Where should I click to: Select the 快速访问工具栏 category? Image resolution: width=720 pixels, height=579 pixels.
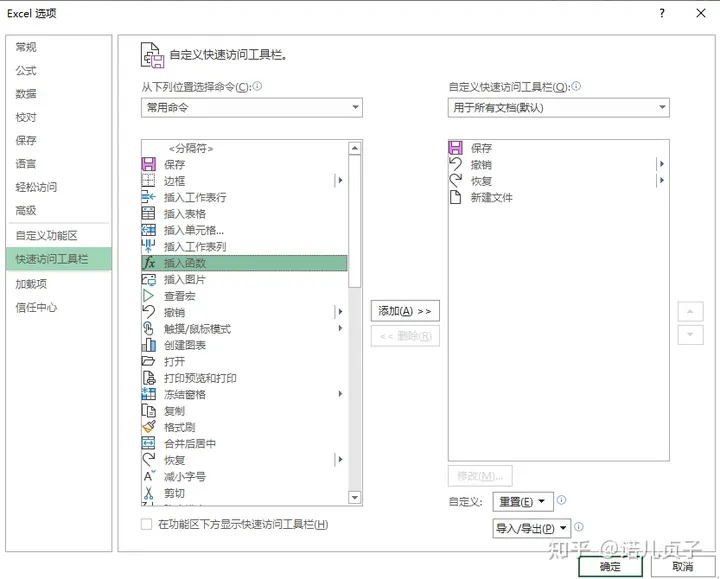(59, 259)
